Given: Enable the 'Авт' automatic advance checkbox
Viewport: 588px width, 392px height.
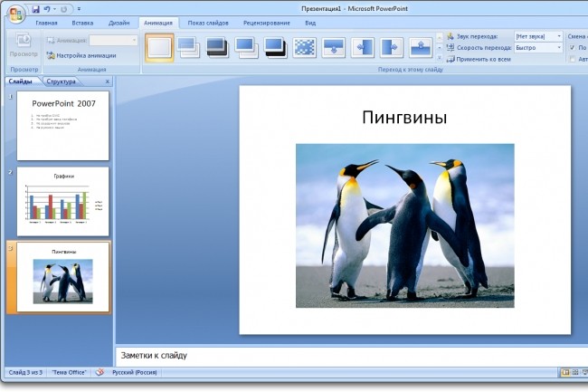Looking at the screenshot, I should 572,59.
